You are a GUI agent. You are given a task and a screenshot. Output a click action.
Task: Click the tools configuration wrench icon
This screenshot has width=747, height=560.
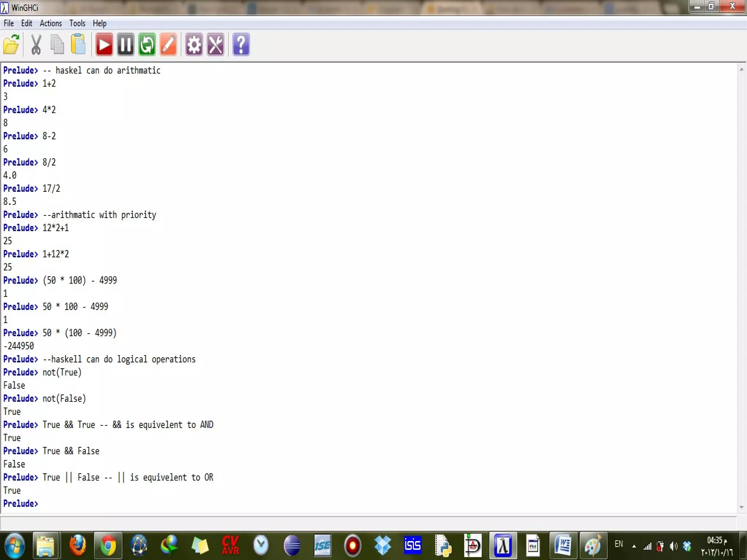click(x=216, y=44)
